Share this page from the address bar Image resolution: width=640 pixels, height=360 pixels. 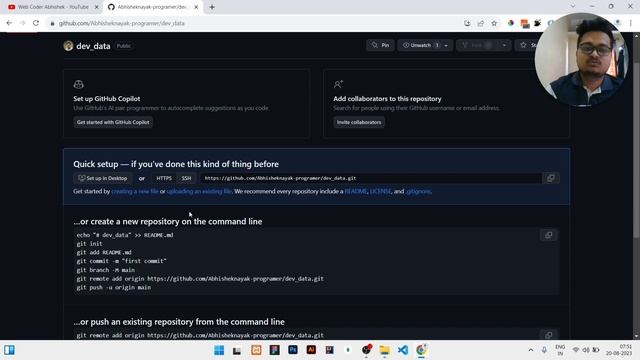(481, 23)
